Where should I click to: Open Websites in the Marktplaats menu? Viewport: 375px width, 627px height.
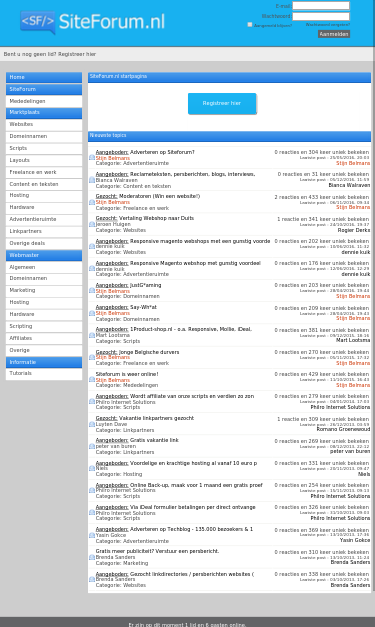tap(44, 124)
